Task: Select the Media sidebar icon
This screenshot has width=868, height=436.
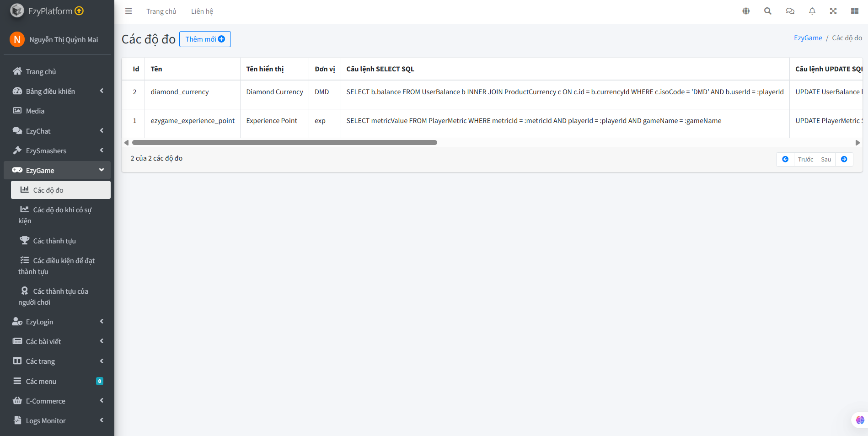Action: pos(17,110)
